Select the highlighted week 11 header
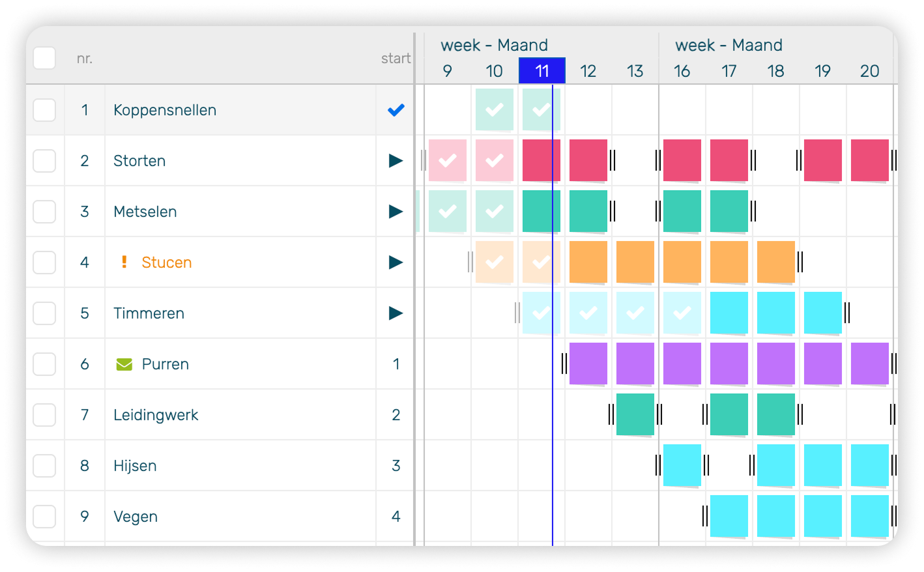Screen dimensions: 924x572 [542, 71]
